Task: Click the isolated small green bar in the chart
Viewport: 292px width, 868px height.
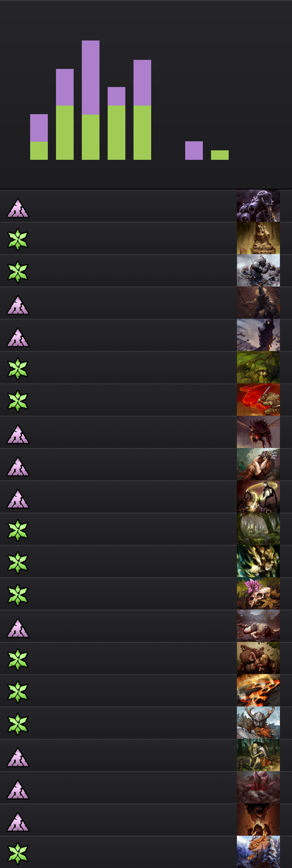Action: (220, 155)
